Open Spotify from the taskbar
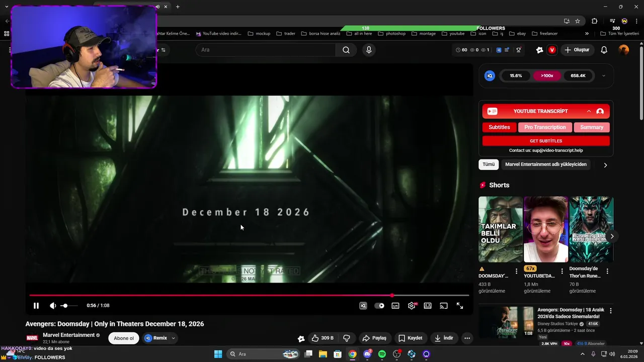The image size is (644, 362). click(x=382, y=354)
